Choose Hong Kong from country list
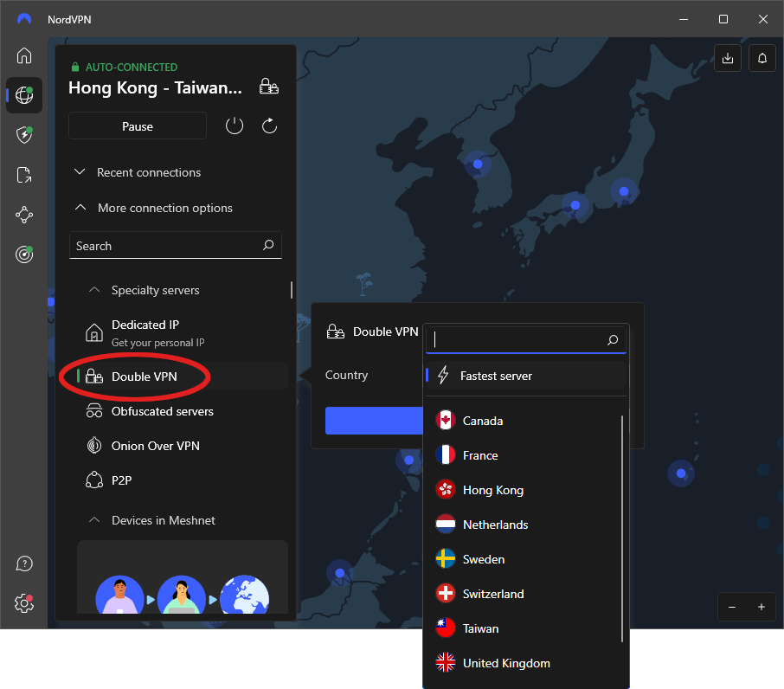Screen dimensions: 784x689 524,490
